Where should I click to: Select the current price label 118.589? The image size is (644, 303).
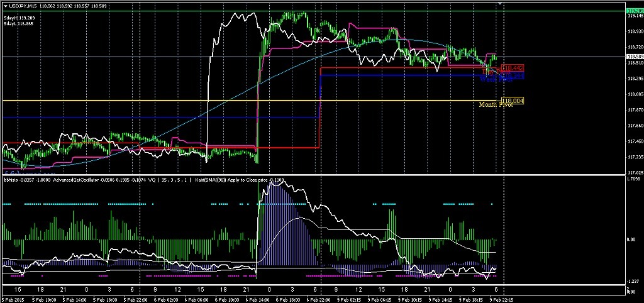pos(634,57)
